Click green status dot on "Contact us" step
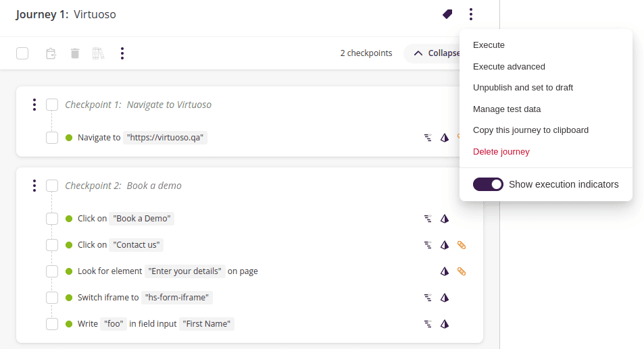644x349 pixels. 69,245
